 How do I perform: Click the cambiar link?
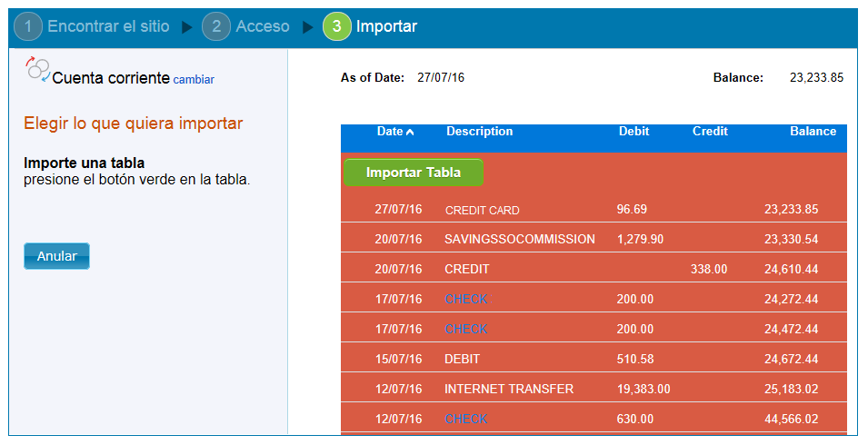[x=194, y=80]
